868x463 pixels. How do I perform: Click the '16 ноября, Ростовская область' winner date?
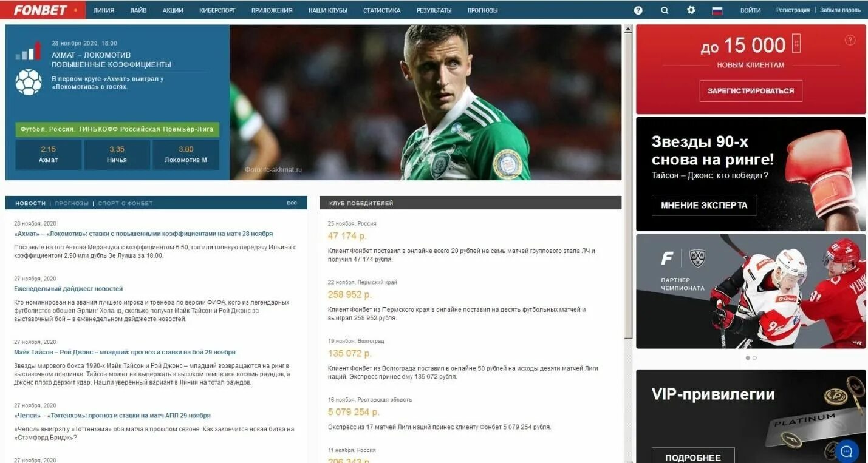370,400
